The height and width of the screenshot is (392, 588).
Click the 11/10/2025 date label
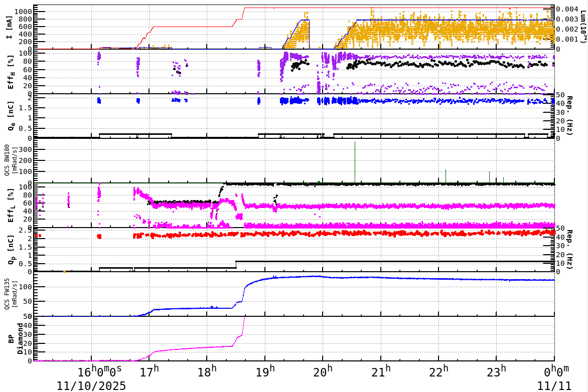coord(91,386)
